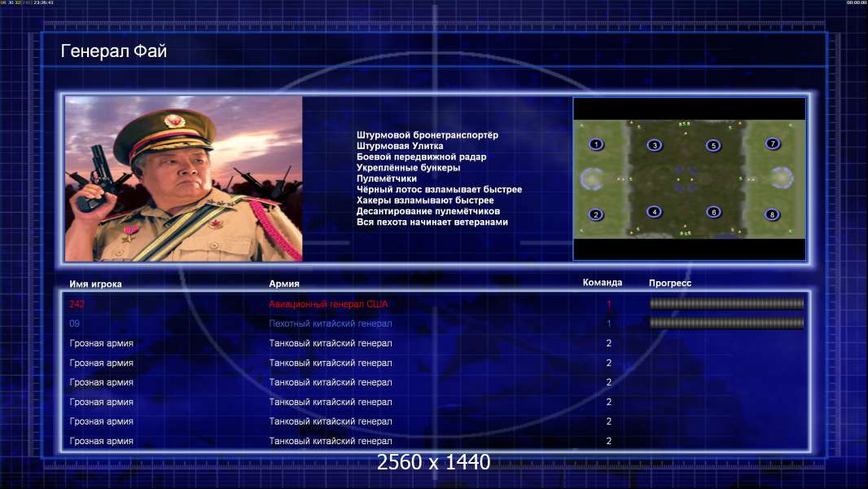This screenshot has width=868, height=489.
Task: Click 'Чёрный лотос взламывает быстрее' line
Action: click(439, 189)
